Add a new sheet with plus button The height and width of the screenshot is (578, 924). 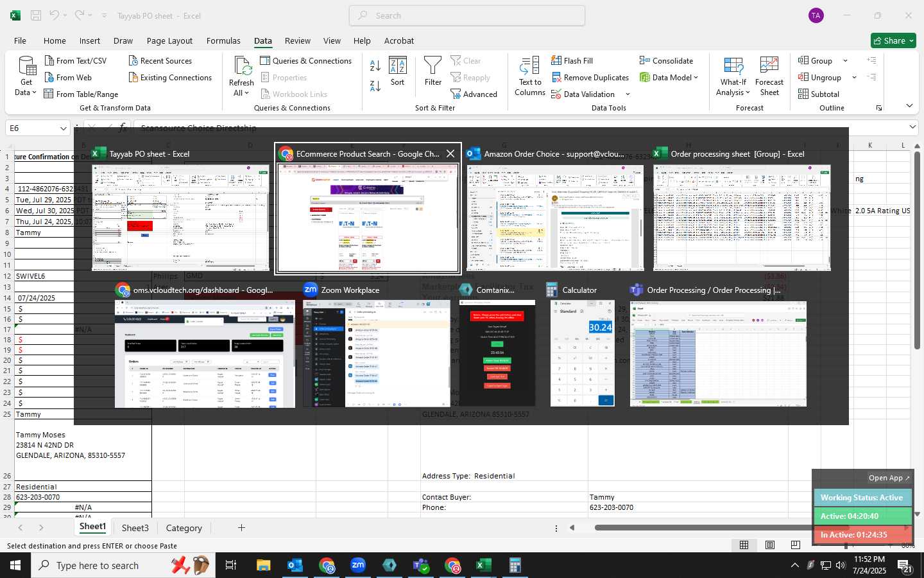[x=241, y=528]
